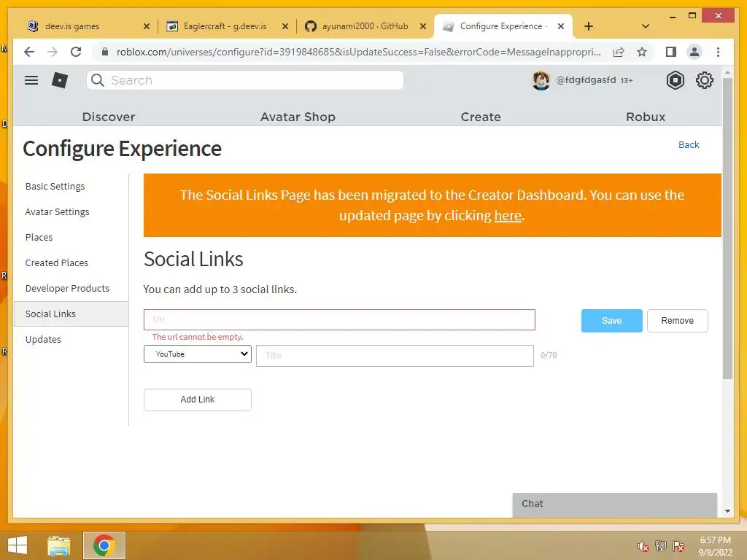
Task: Select Social Links in the sidebar
Action: click(x=71, y=314)
